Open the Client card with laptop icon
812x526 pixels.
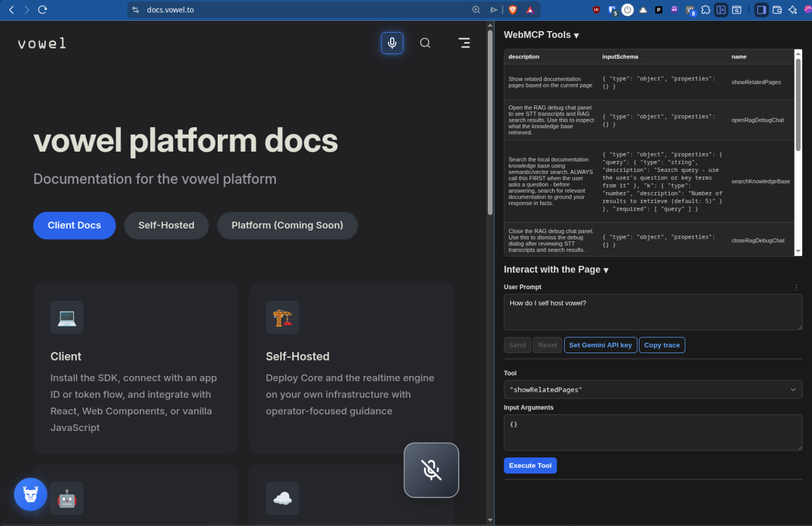[135, 368]
